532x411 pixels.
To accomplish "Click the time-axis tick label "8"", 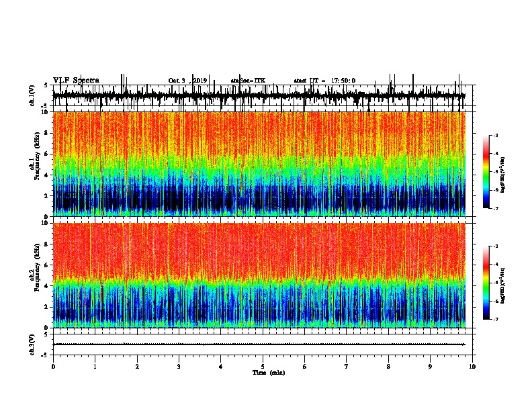I will pos(388,367).
